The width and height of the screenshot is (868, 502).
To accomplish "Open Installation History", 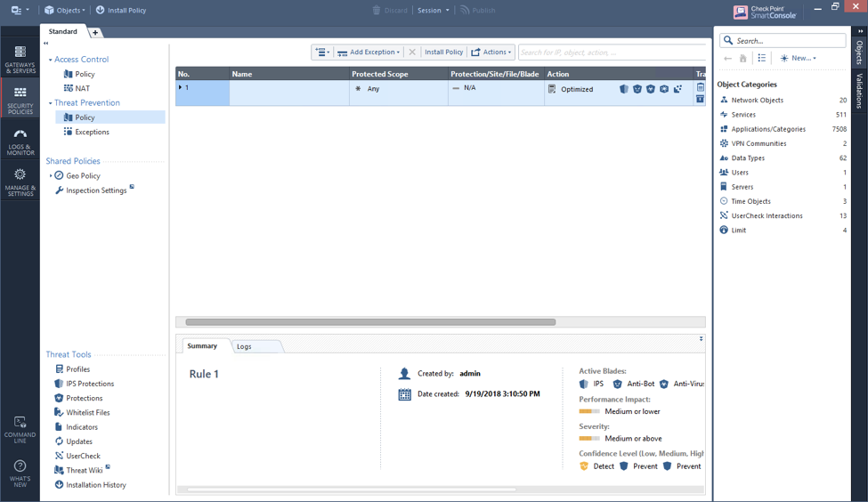I will (x=90, y=484).
